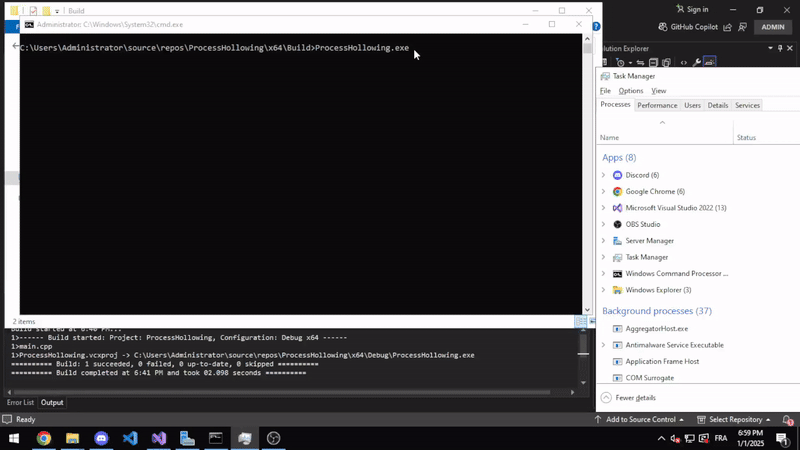The image size is (800, 450).
Task: Expand Antimalware Service Executable entry
Action: click(604, 345)
